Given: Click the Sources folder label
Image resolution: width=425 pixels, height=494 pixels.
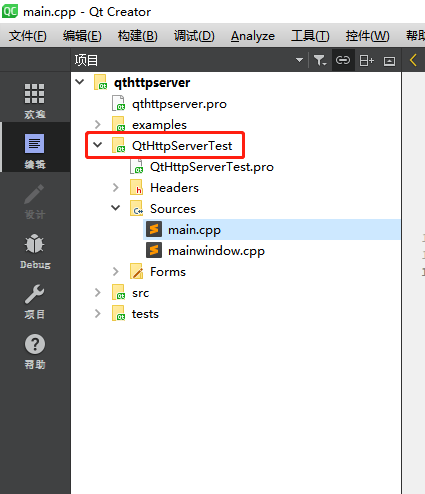Looking at the screenshot, I should (173, 209).
